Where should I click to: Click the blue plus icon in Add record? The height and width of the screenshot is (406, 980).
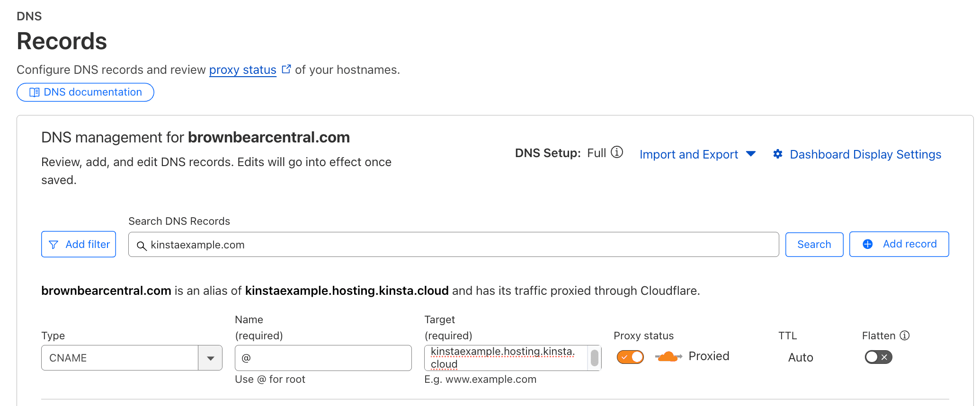[x=868, y=244]
